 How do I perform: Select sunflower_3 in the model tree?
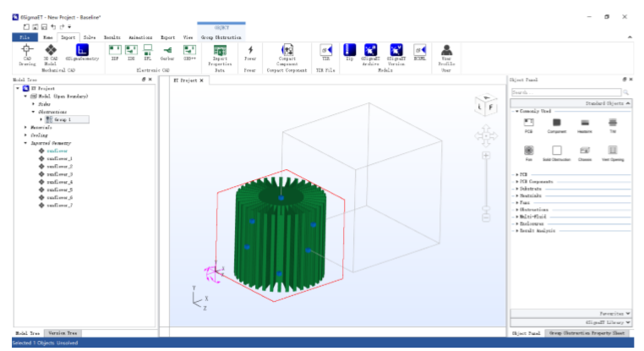click(59, 174)
